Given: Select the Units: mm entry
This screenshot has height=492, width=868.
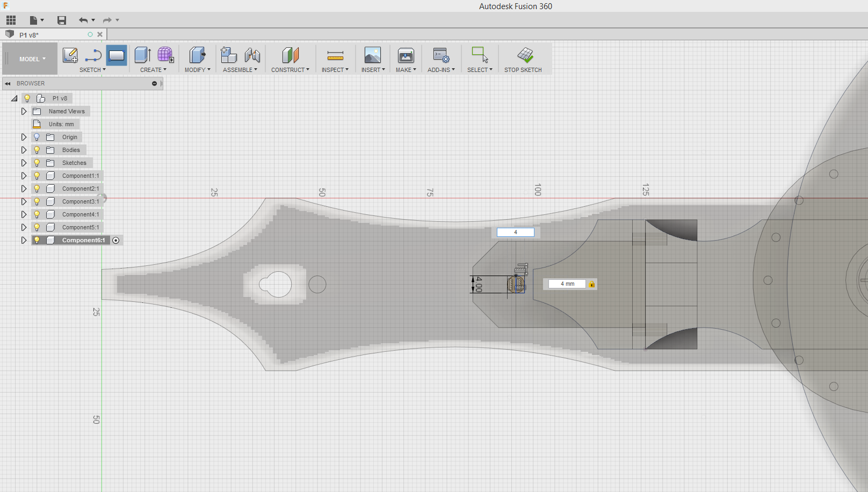Looking at the screenshot, I should pyautogui.click(x=61, y=124).
